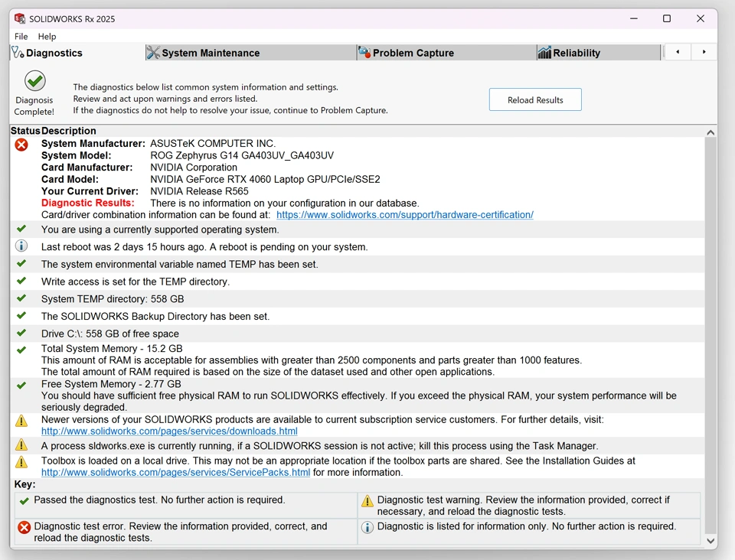Click the green check icon in the Key legend
Image resolution: width=735 pixels, height=560 pixels.
tap(24, 501)
